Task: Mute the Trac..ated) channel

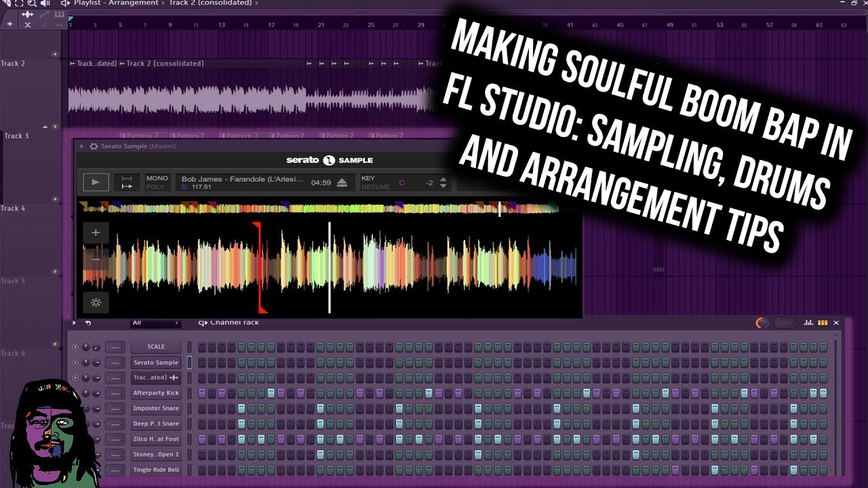Action: 75,378
